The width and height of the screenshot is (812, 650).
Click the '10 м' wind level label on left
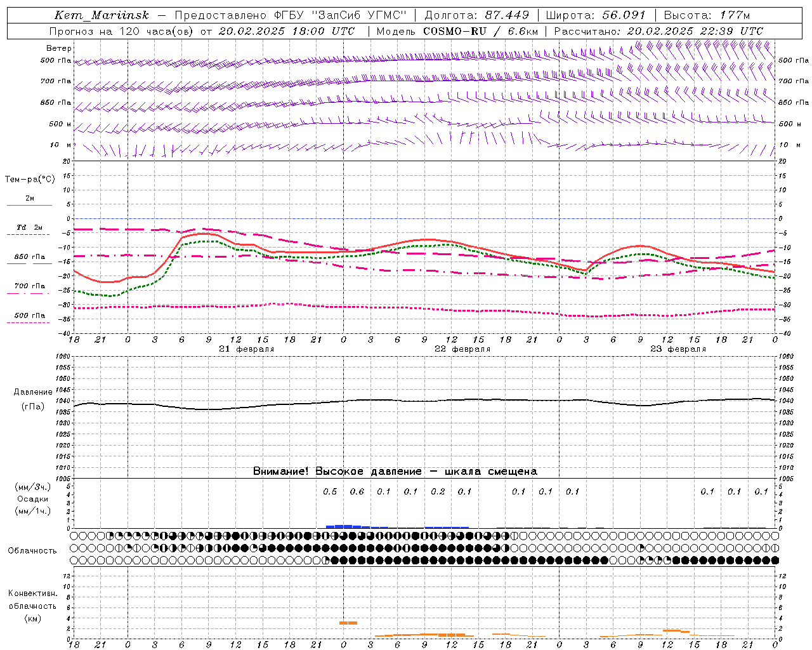tap(60, 145)
